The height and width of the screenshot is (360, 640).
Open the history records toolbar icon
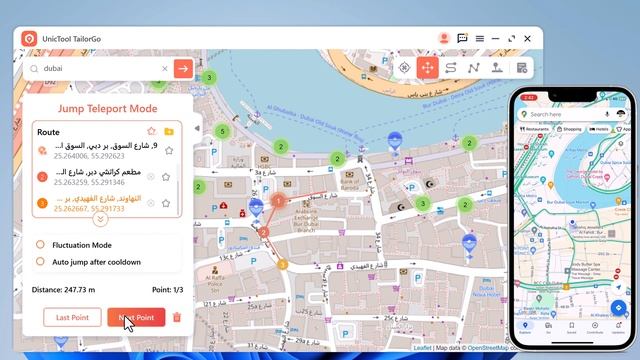(522, 68)
